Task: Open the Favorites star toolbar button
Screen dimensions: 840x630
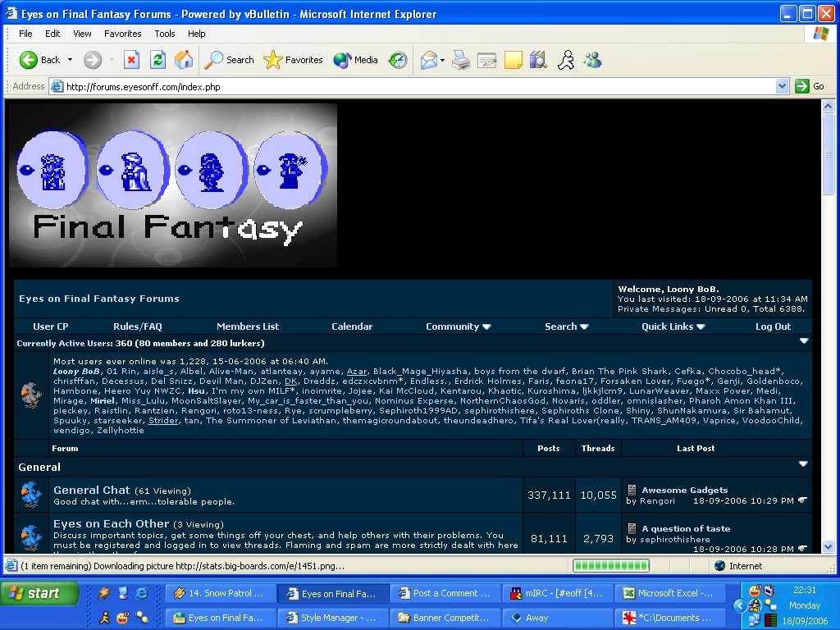Action: [294, 60]
